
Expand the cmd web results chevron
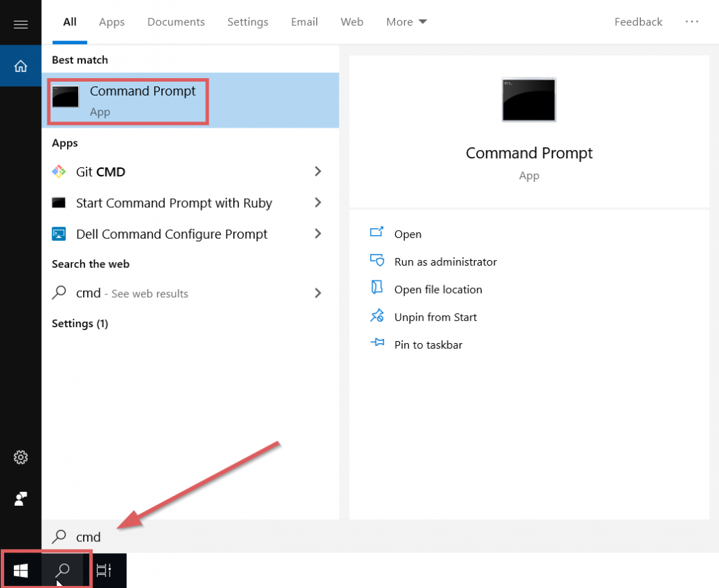coord(318,293)
